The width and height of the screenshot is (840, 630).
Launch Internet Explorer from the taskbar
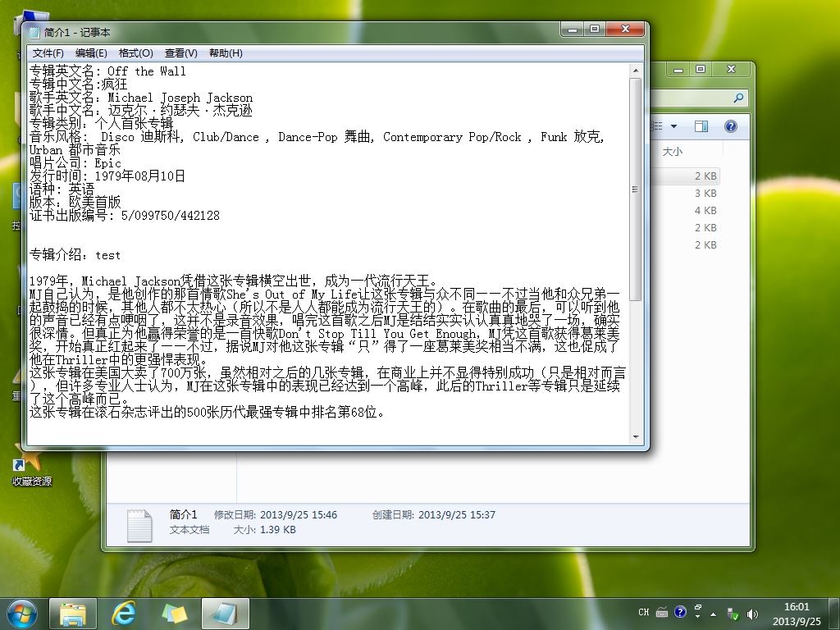click(x=124, y=614)
